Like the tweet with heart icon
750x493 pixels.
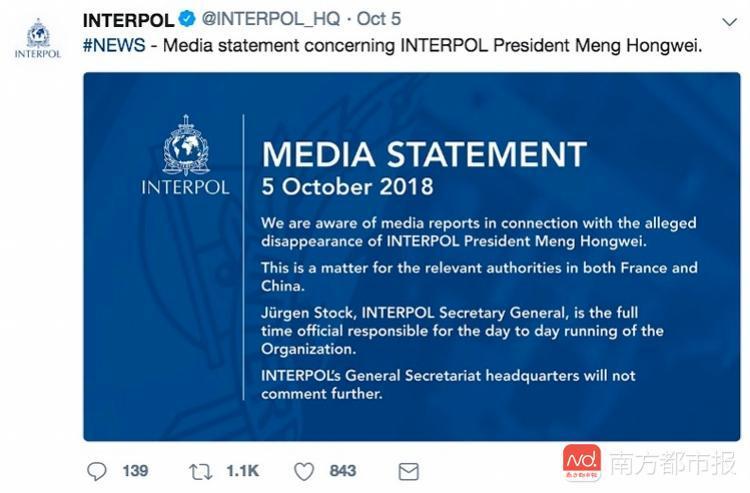click(304, 471)
